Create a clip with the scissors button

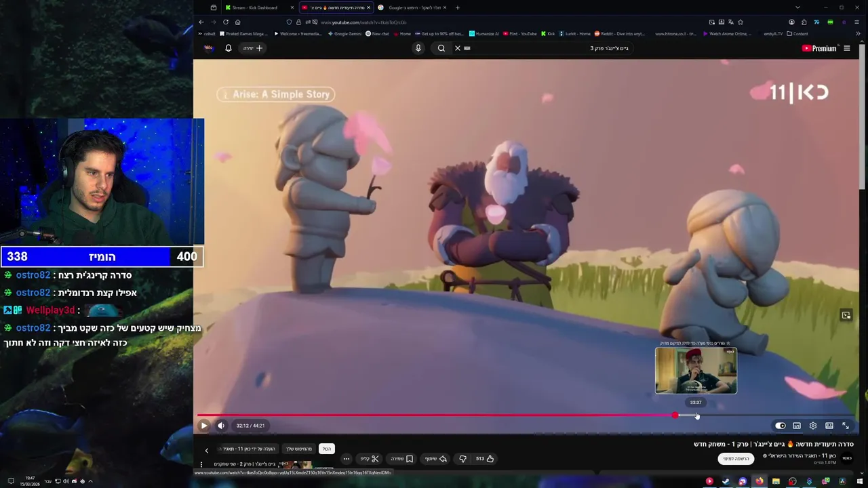pyautogui.click(x=370, y=459)
